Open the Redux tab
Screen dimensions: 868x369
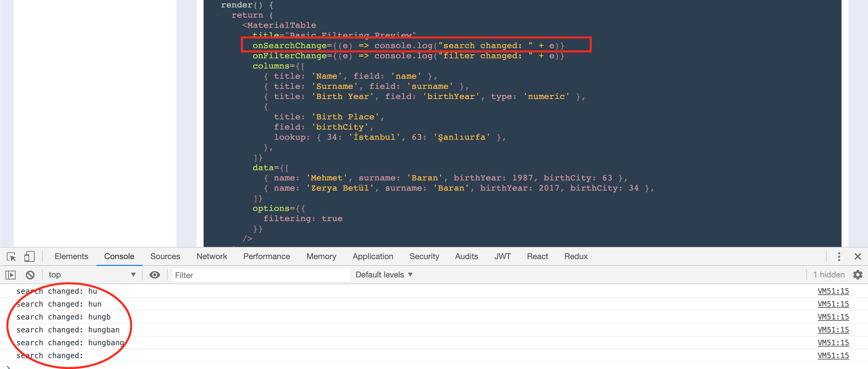pos(576,256)
